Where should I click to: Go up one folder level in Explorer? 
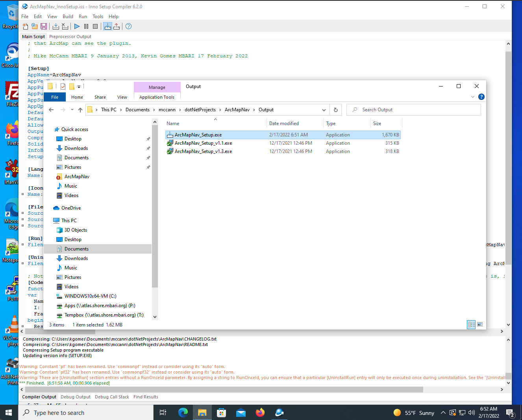click(80, 110)
